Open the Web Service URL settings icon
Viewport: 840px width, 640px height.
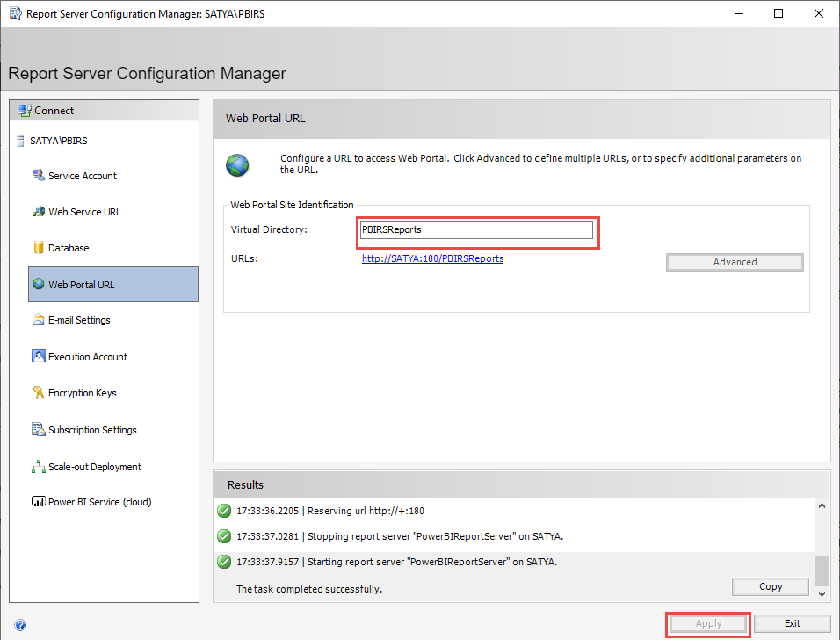[39, 211]
